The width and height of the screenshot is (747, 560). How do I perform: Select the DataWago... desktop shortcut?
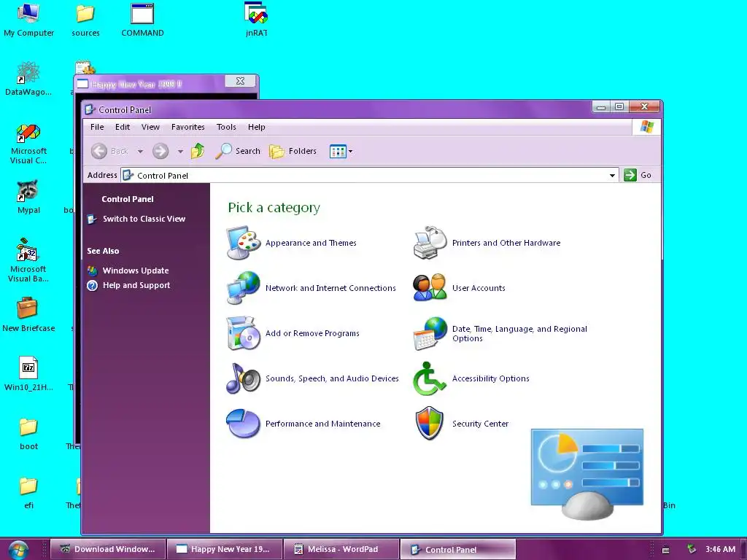28,79
